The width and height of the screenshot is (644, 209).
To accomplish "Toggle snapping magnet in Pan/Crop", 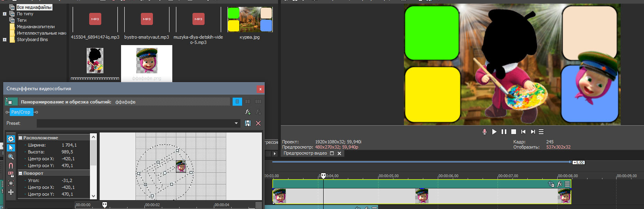I will 11,166.
